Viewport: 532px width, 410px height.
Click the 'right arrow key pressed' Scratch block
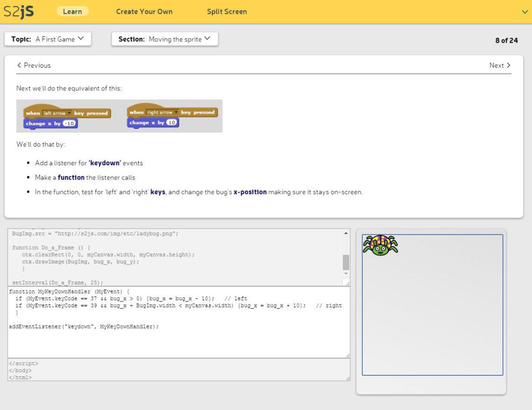(172, 113)
